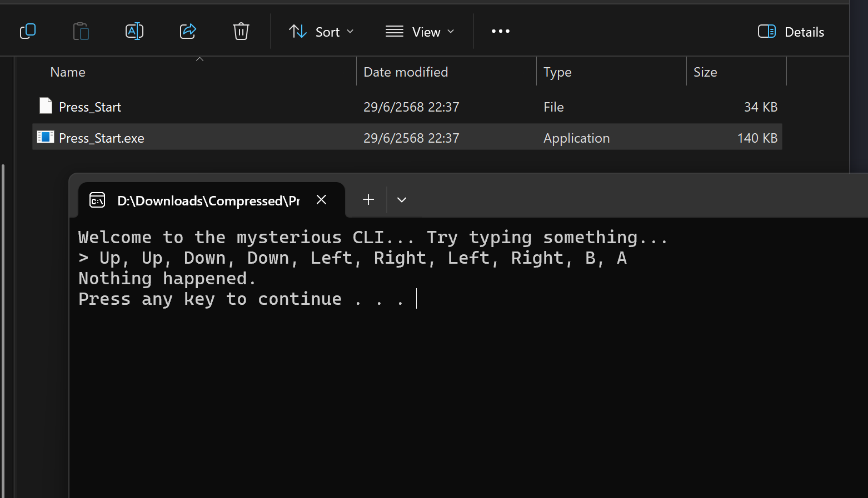Screen dimensions: 868x498
Task: Switch to the D:\Downloads\Compressed terminal tab
Action: (208, 200)
